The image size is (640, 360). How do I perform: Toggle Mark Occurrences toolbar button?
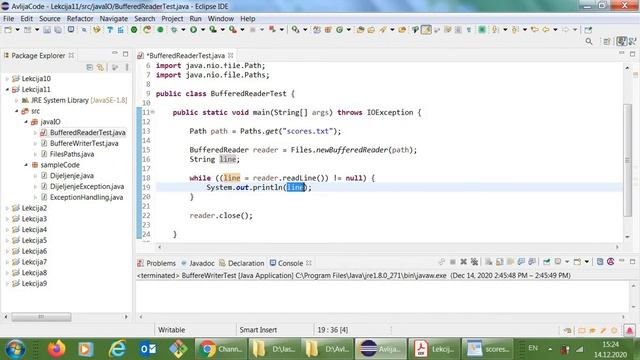[x=426, y=30]
